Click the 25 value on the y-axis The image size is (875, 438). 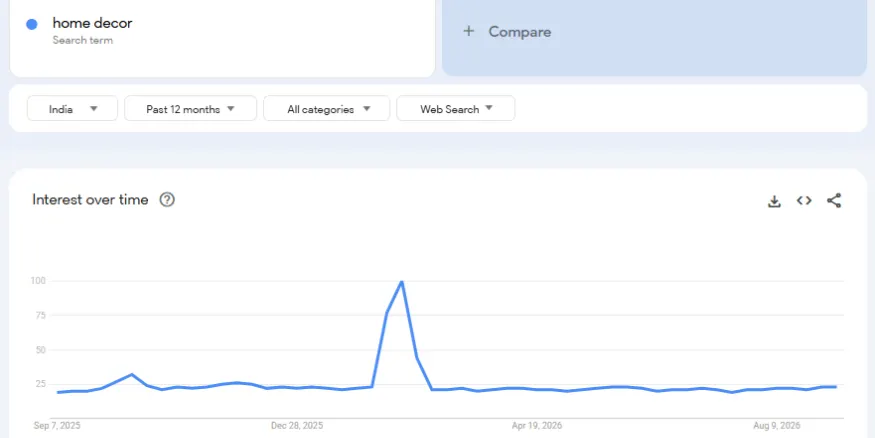click(x=40, y=384)
